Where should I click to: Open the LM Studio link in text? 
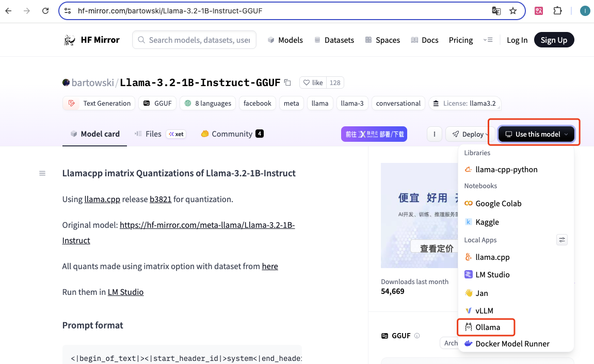click(125, 292)
